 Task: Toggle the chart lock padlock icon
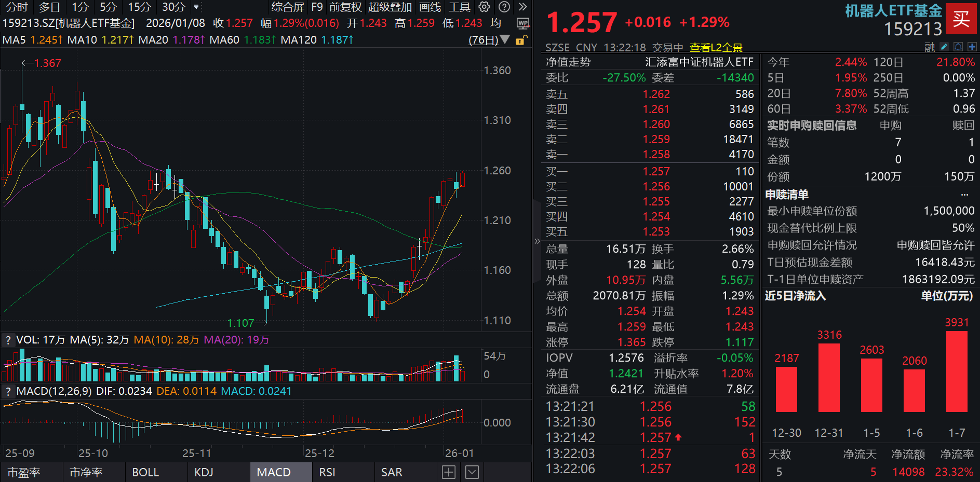(x=520, y=40)
